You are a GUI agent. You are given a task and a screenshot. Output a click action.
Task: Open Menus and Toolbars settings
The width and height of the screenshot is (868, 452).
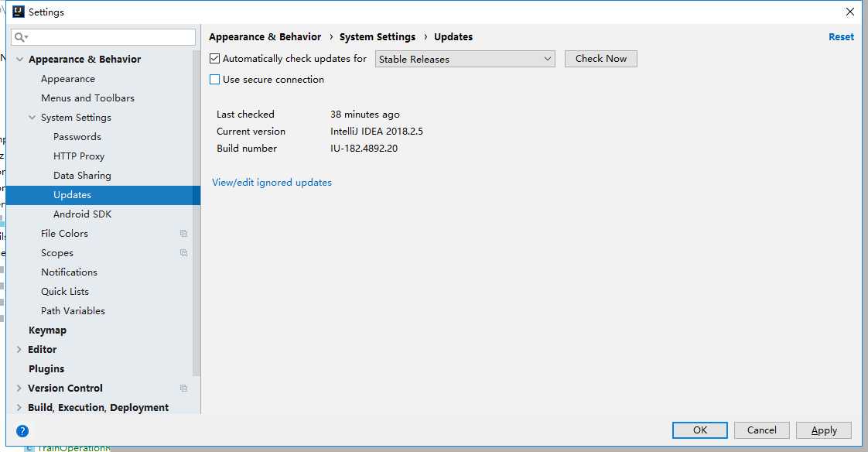tap(87, 98)
